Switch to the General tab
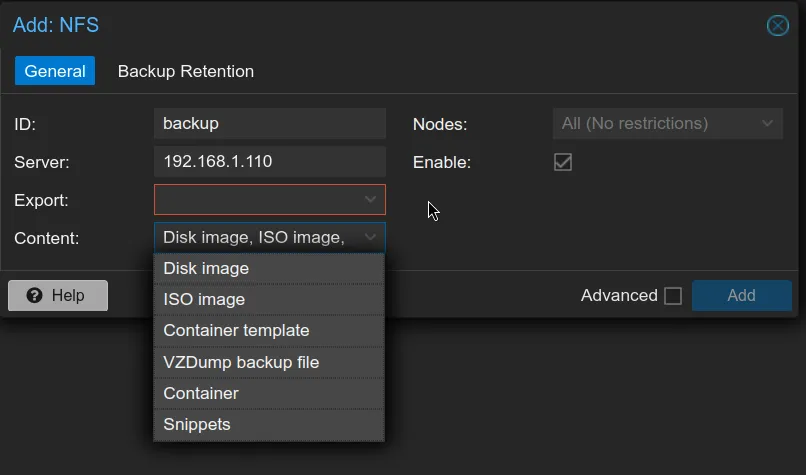 click(x=55, y=71)
